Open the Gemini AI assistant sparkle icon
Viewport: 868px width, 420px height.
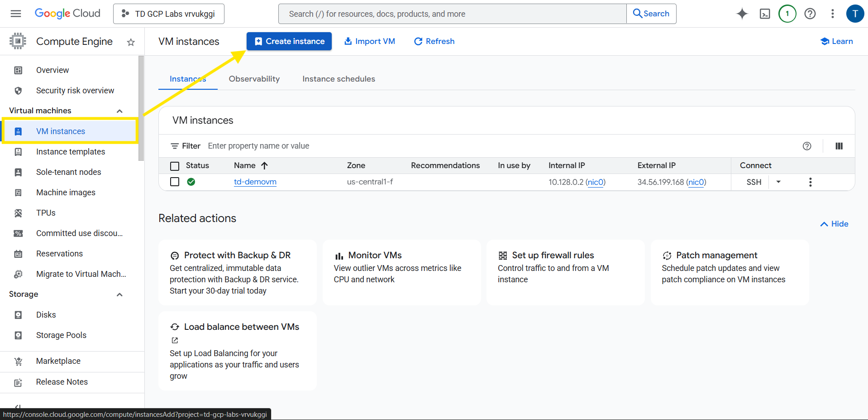pyautogui.click(x=742, y=14)
